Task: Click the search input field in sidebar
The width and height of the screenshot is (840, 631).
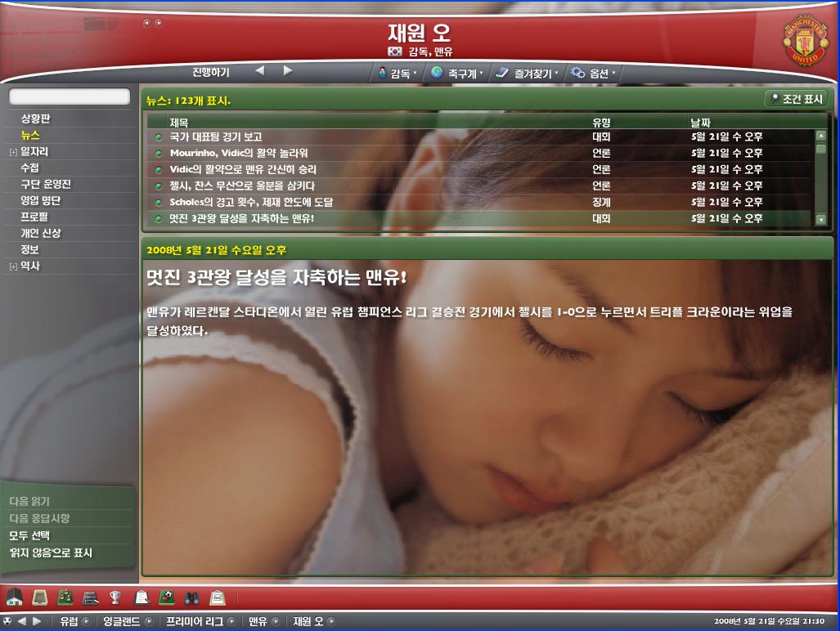Action: tap(70, 96)
